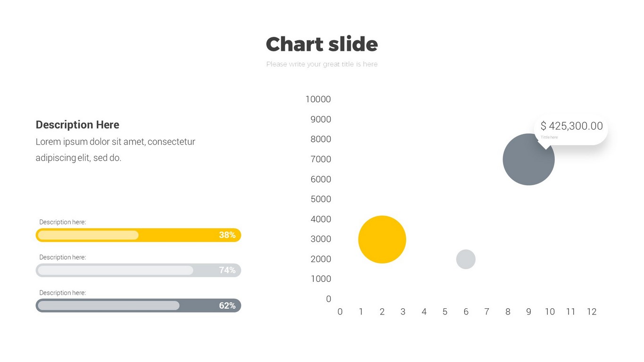This screenshot has width=644, height=362.
Task: Select "Description here:" label above the dark gray bar
Action: coord(62,293)
